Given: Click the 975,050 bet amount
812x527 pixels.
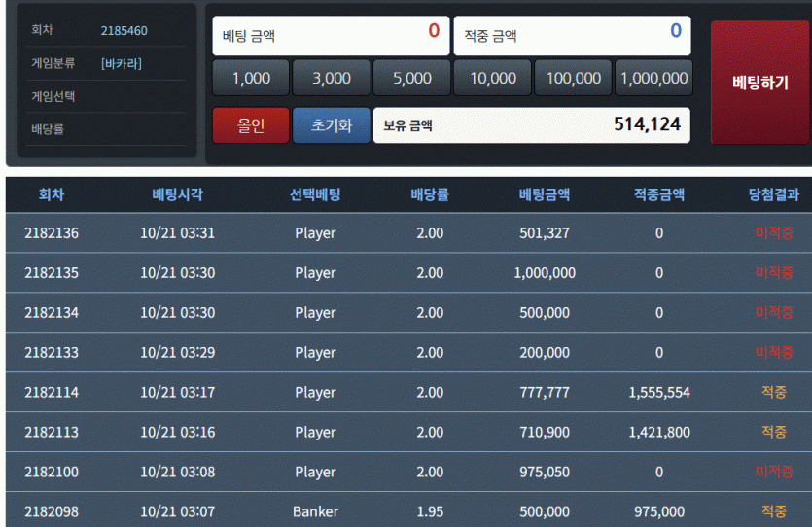Looking at the screenshot, I should point(545,473).
